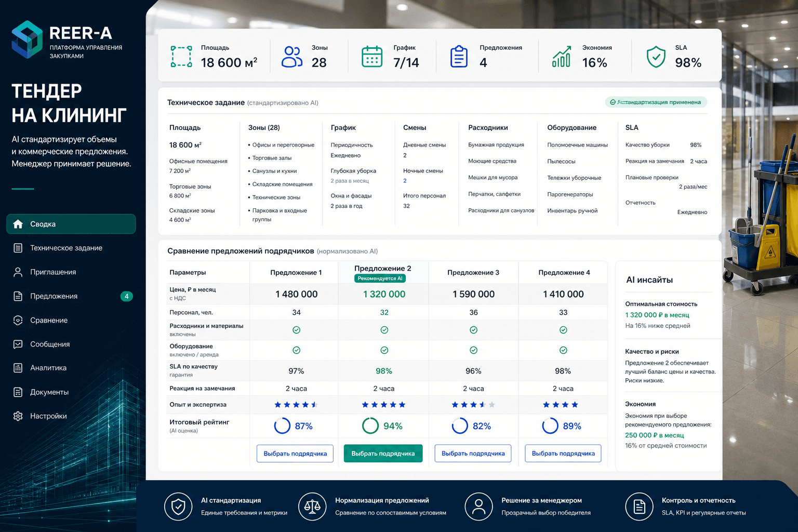
Task: Click Предложение 1 Расходники и материалы checkmark
Action: tap(296, 330)
